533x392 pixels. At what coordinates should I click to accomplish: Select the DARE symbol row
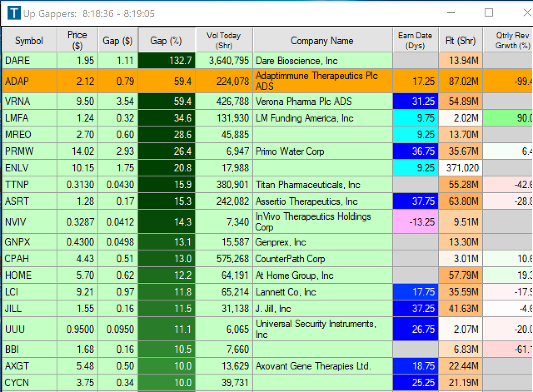tap(267, 60)
